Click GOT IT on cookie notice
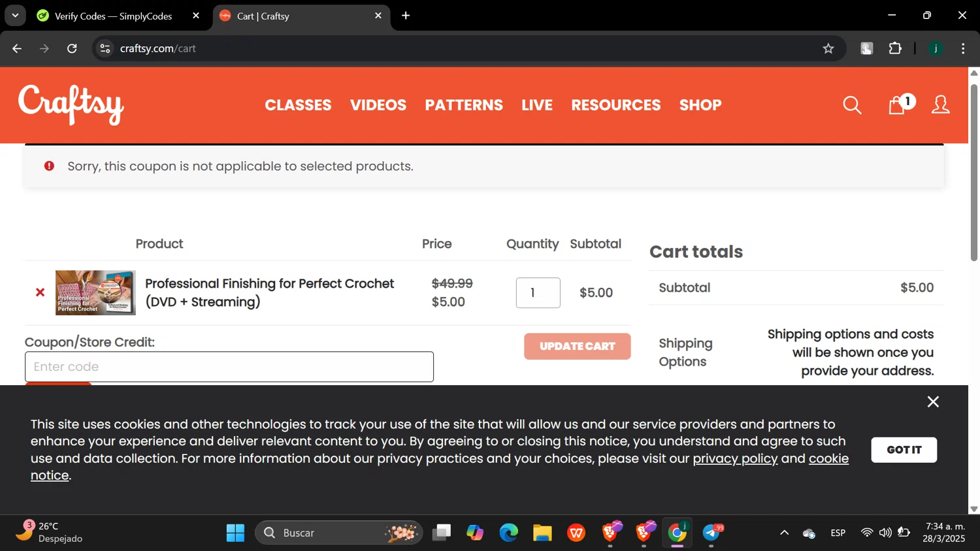The height and width of the screenshot is (551, 980). click(x=904, y=450)
